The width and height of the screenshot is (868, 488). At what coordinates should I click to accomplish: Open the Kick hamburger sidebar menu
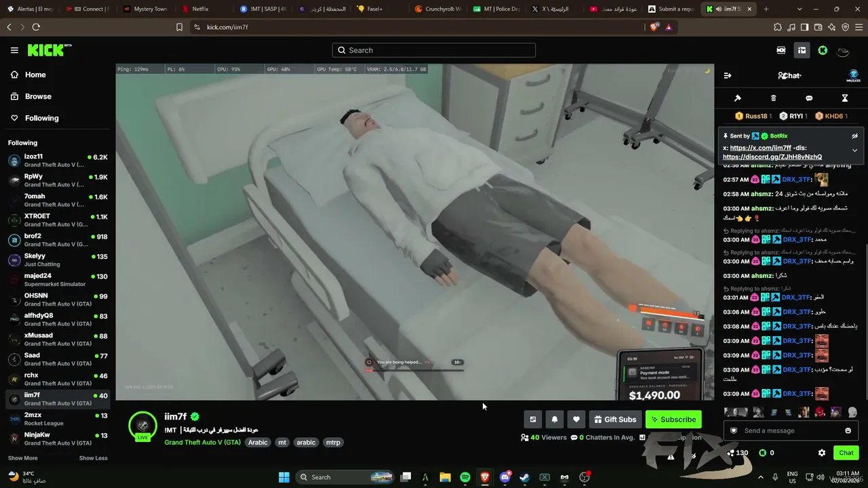[14, 50]
